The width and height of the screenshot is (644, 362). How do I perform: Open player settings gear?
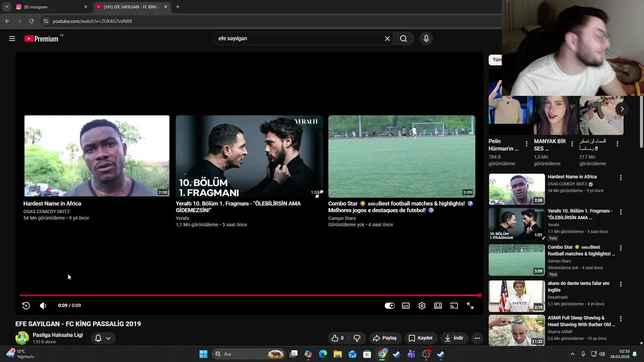click(422, 306)
